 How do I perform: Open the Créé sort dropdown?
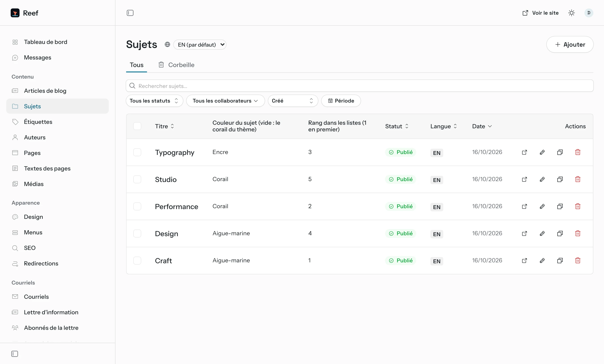293,101
